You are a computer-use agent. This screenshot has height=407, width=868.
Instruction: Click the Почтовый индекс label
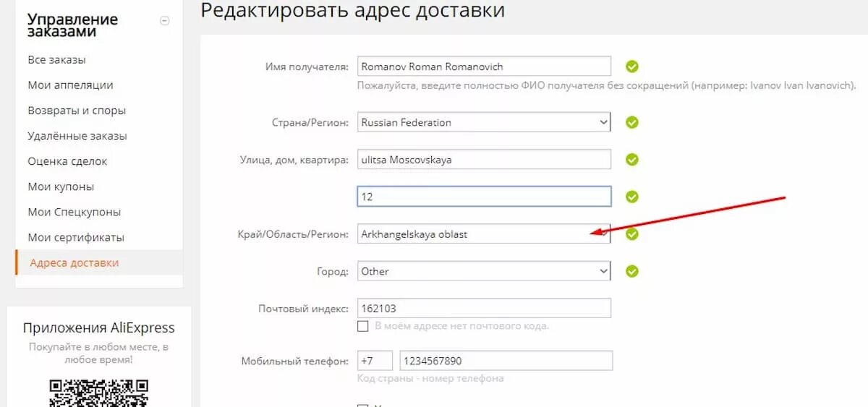304,308
